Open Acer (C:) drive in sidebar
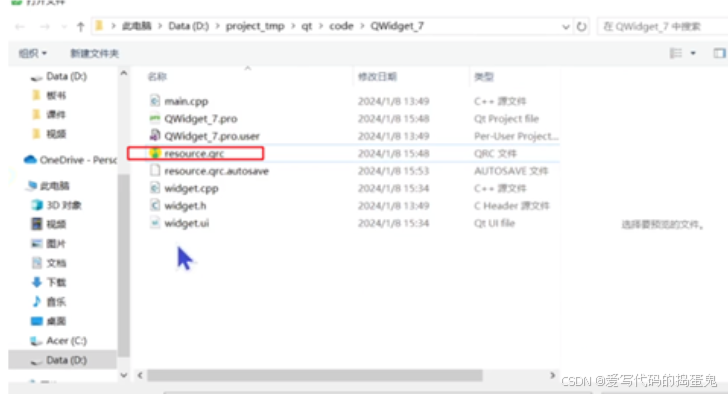This screenshot has height=394, width=728. pos(58,341)
